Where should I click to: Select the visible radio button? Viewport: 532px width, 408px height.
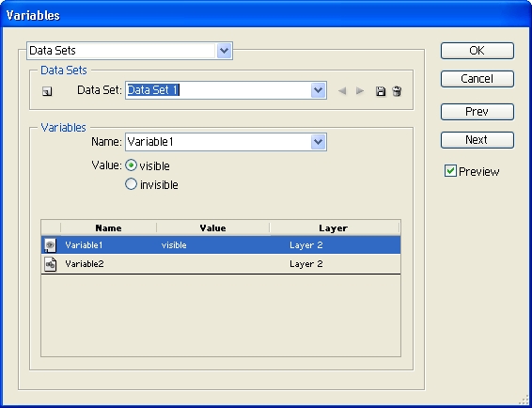point(131,165)
